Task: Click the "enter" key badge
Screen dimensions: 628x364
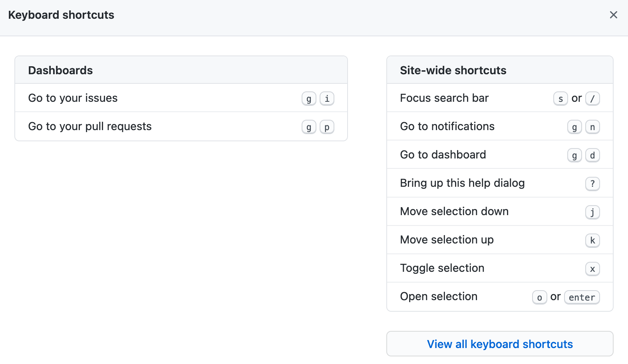Action: coord(582,297)
